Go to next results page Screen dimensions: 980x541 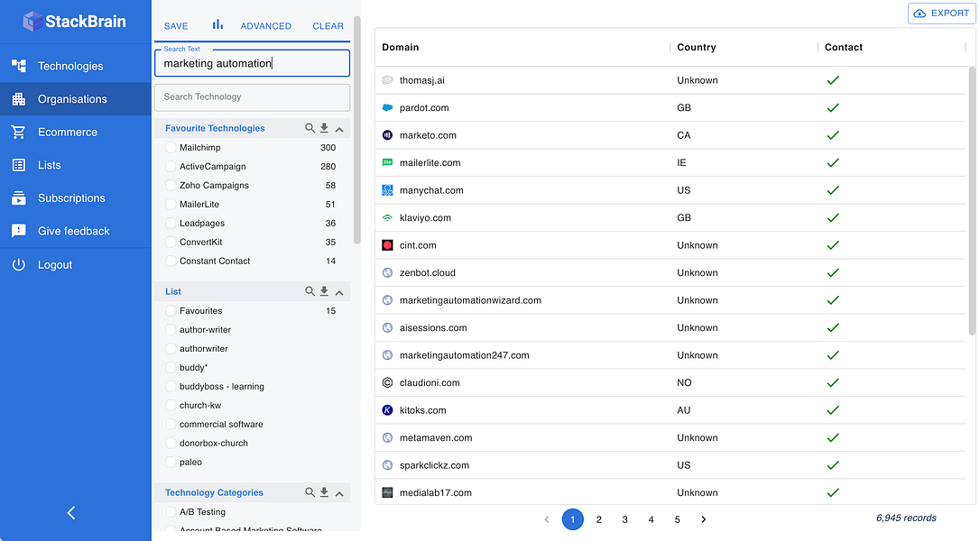coord(704,519)
